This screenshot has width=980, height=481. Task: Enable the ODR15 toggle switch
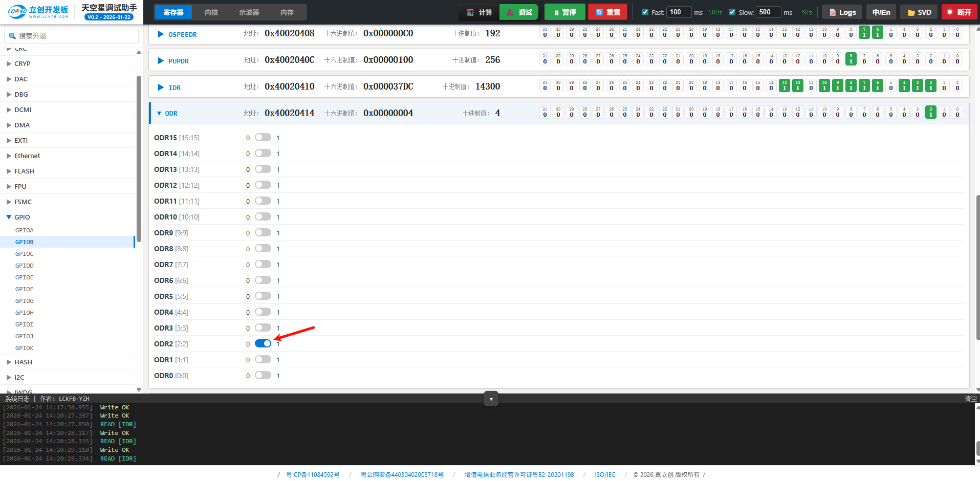click(x=263, y=137)
